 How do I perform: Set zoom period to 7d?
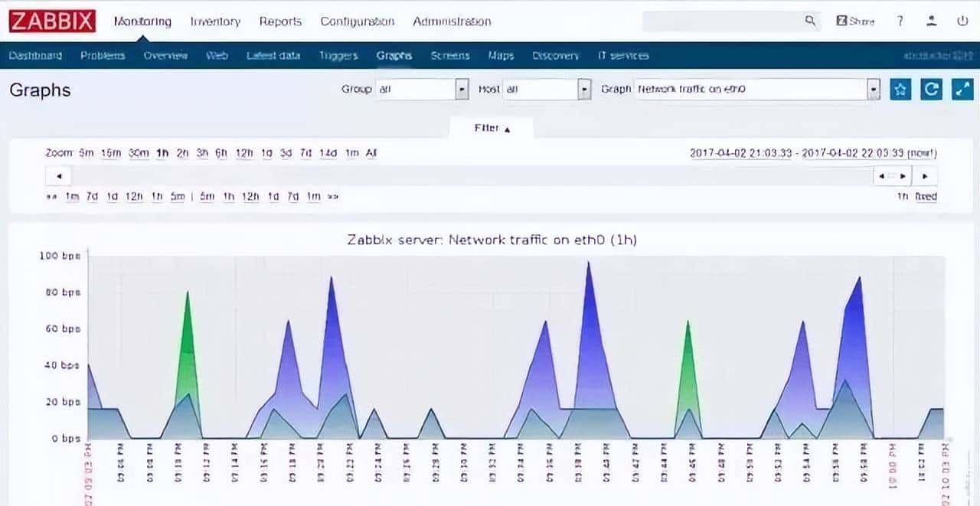(305, 153)
